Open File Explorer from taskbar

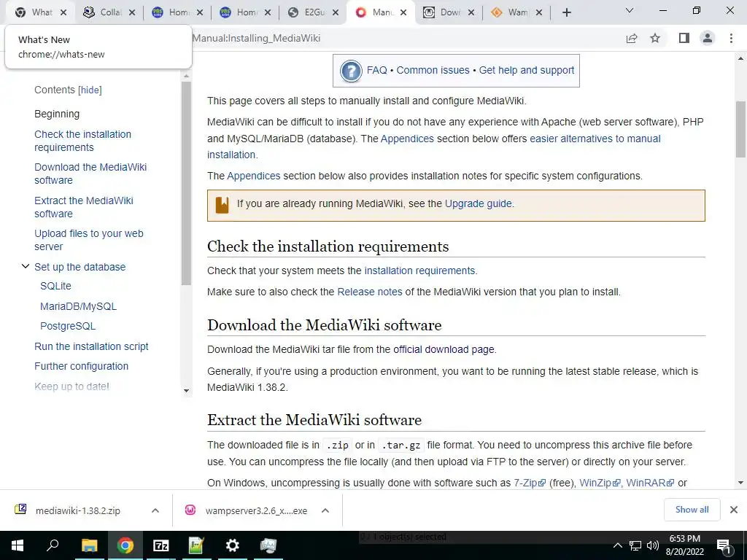pos(89,545)
